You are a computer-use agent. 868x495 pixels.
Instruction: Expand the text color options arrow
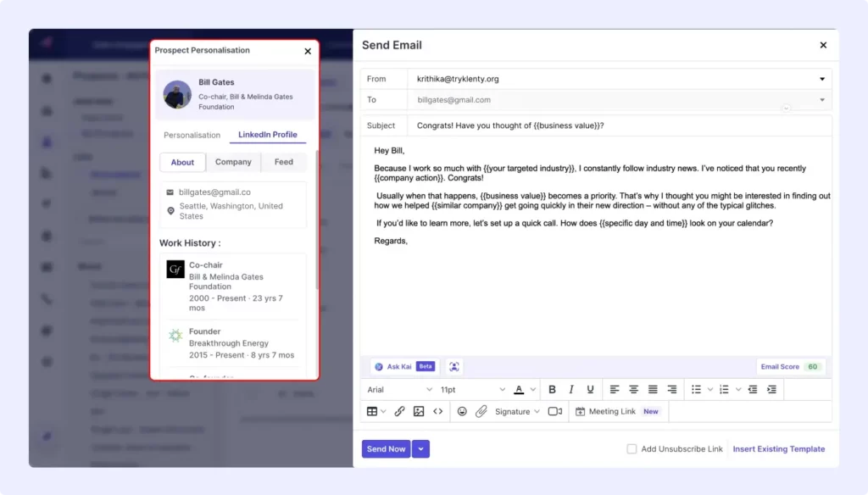pos(533,389)
